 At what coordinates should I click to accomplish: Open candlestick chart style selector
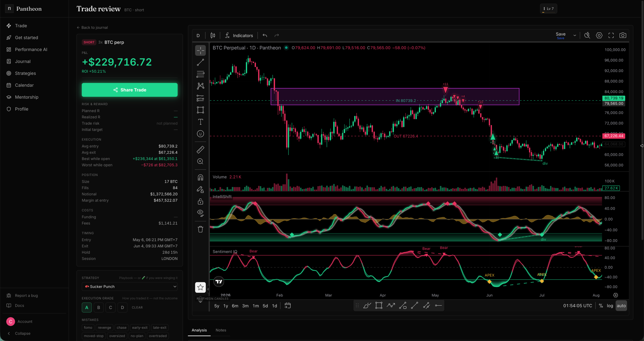click(x=213, y=35)
